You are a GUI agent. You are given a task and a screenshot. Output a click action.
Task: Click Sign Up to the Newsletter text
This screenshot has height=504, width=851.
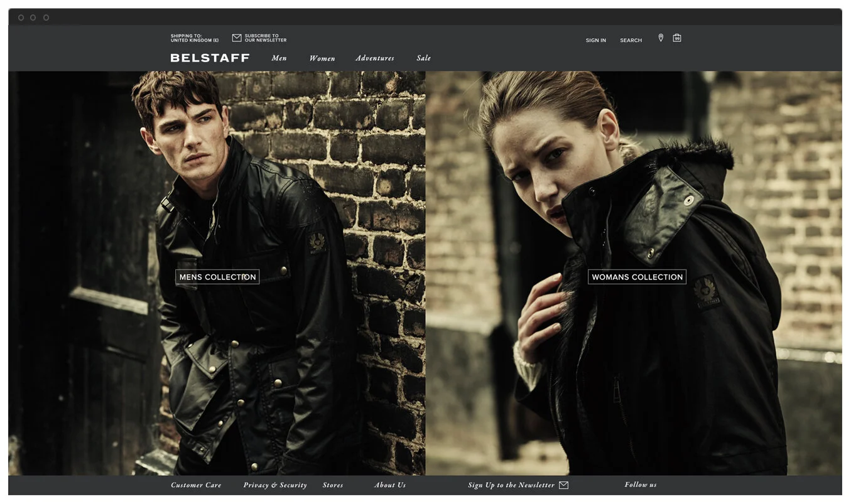point(511,485)
